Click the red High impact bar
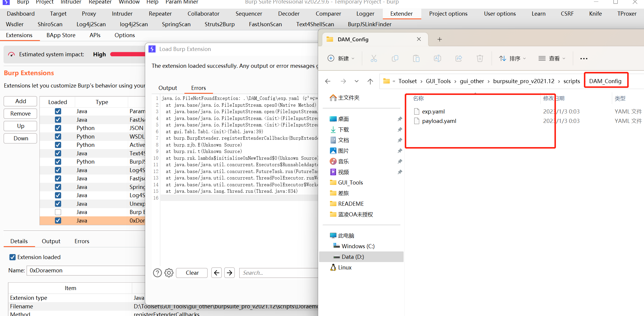The width and height of the screenshot is (644, 316). click(128, 54)
